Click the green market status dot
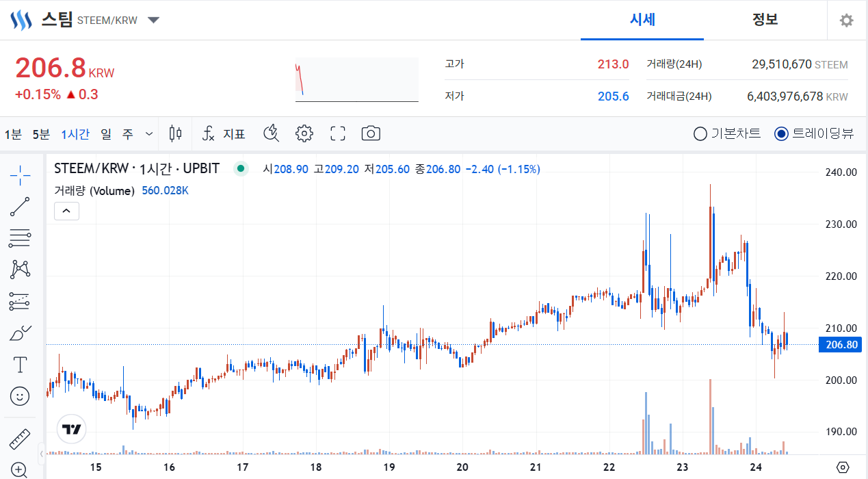 click(x=241, y=168)
